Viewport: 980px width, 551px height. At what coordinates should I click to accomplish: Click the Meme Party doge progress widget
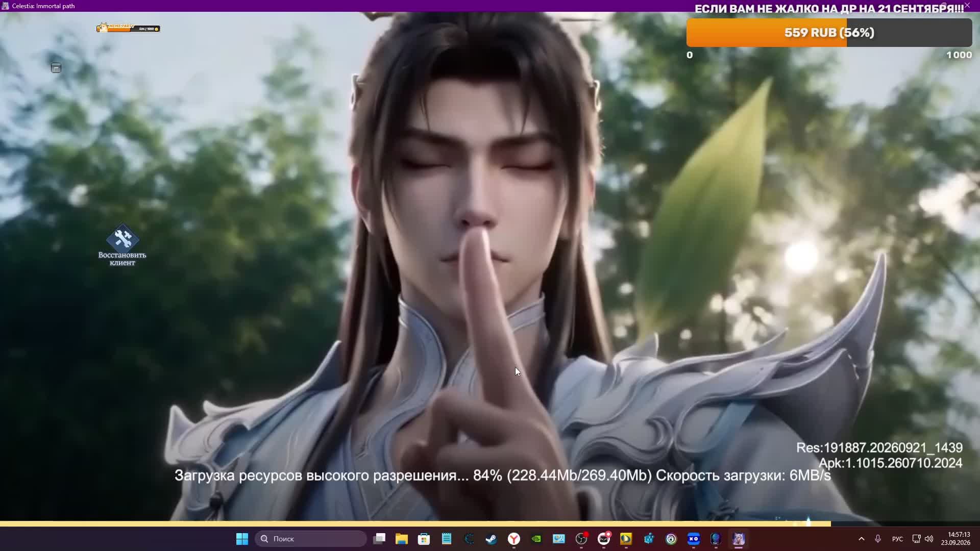click(x=129, y=28)
